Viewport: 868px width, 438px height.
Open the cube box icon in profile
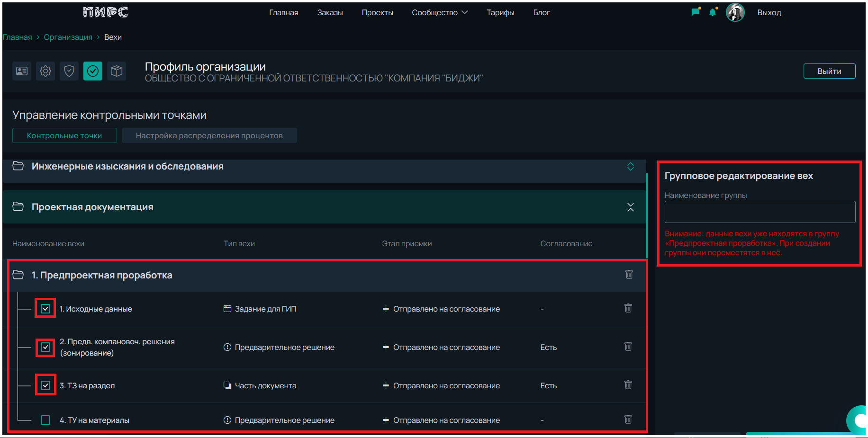coord(117,71)
